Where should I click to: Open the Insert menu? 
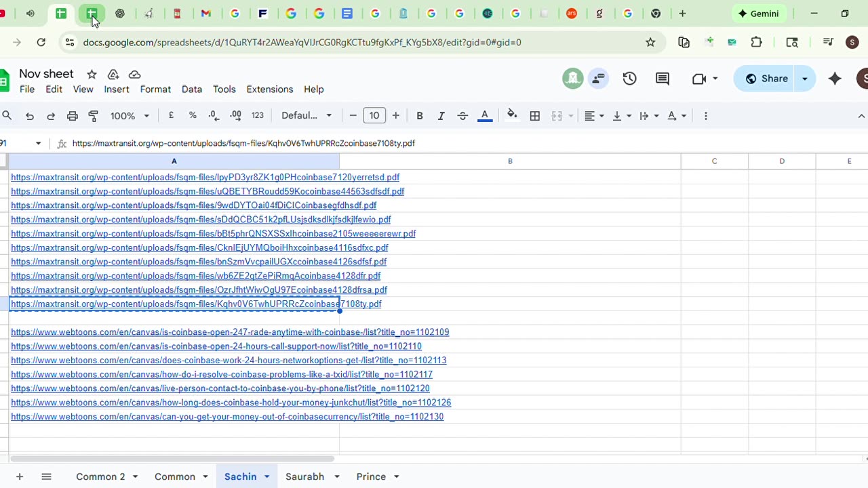click(117, 89)
